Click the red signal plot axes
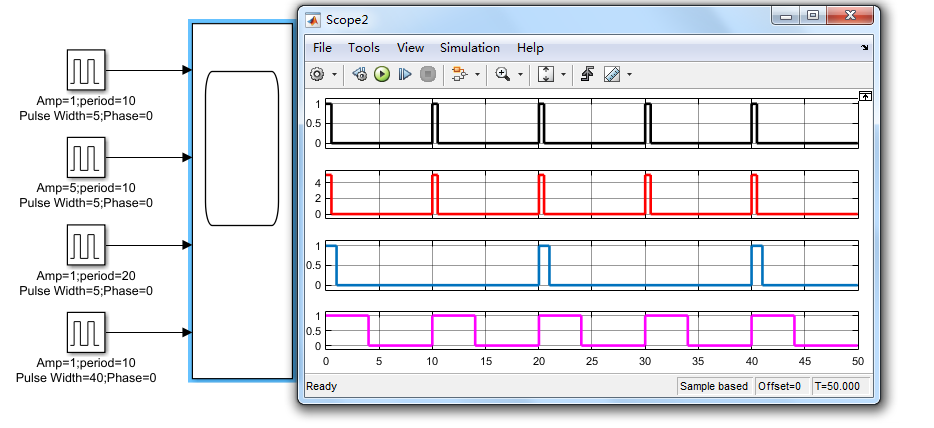Viewport: 934px width, 428px height. [x=591, y=194]
